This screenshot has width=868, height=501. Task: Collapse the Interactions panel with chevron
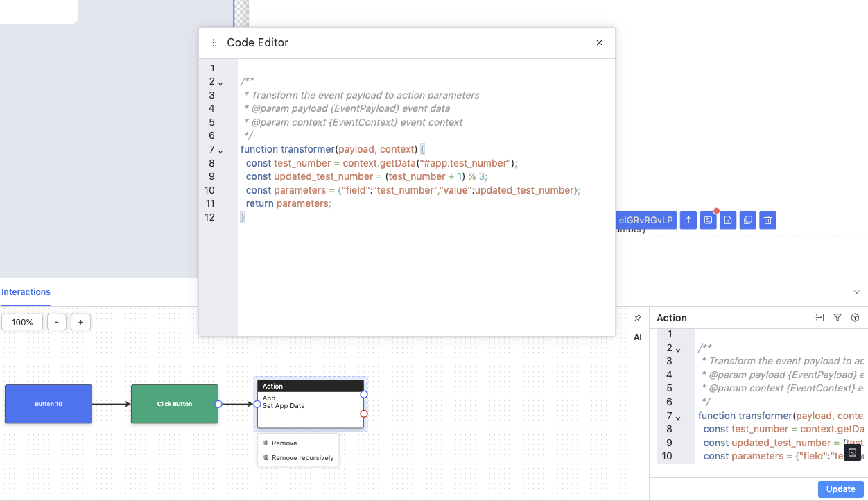(x=857, y=292)
